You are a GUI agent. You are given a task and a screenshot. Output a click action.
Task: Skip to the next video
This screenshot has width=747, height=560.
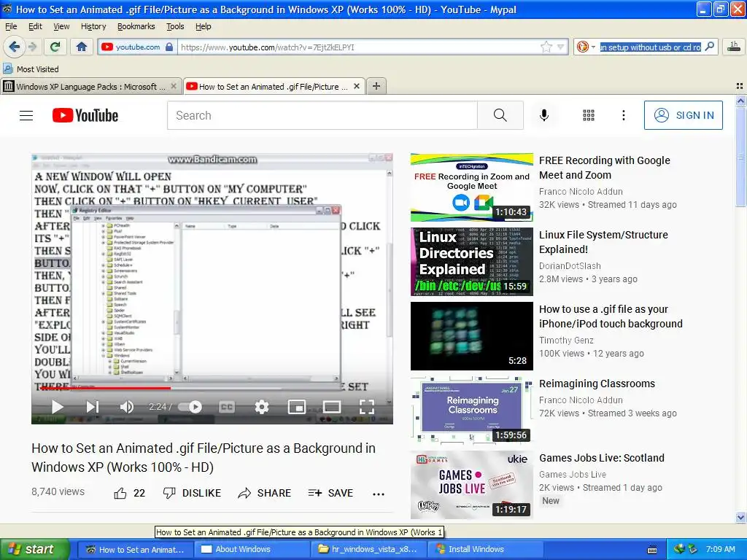pyautogui.click(x=93, y=407)
